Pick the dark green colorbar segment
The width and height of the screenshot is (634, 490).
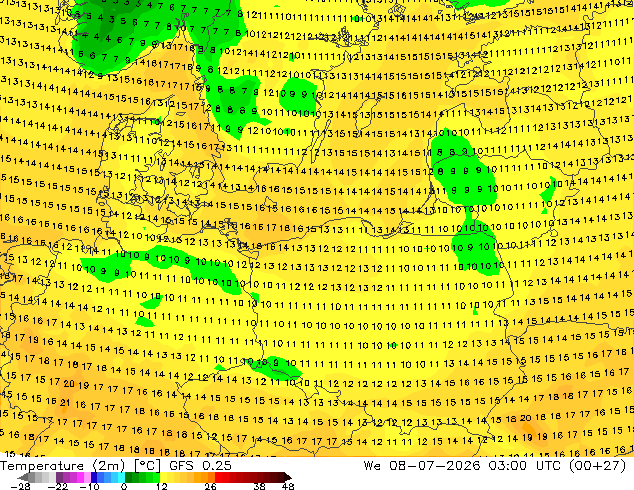(x=129, y=477)
